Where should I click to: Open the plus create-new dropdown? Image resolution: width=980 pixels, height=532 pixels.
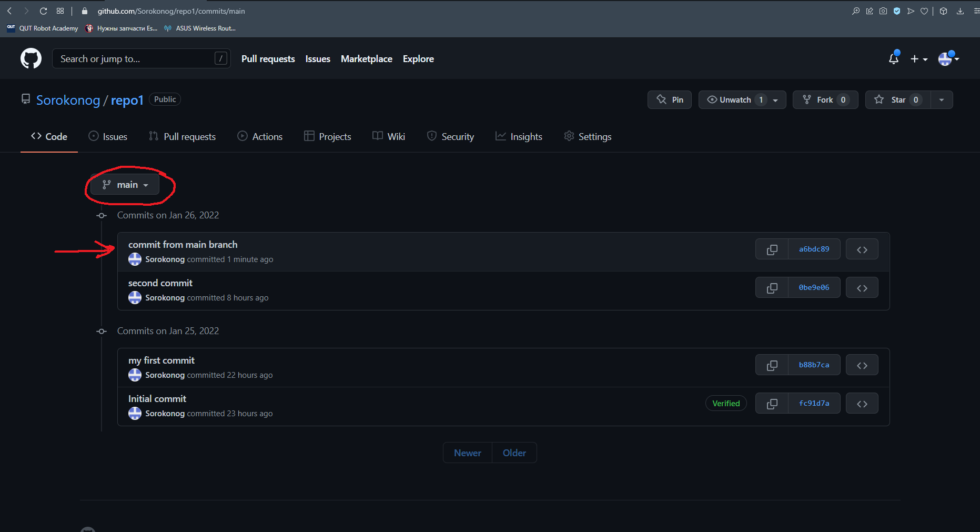(918, 59)
